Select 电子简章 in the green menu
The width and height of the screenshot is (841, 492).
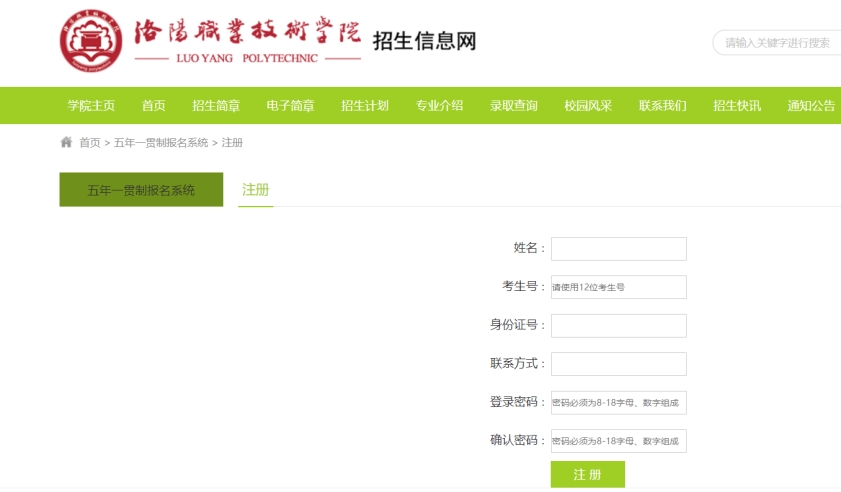290,106
